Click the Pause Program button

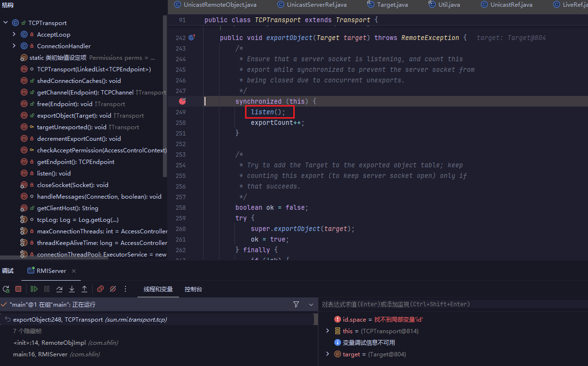(47, 289)
